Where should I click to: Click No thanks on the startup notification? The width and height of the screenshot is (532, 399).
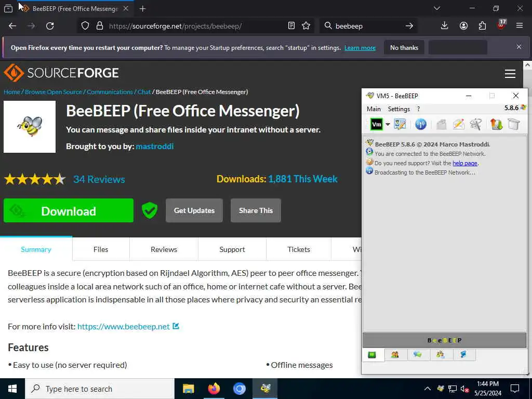click(x=404, y=48)
